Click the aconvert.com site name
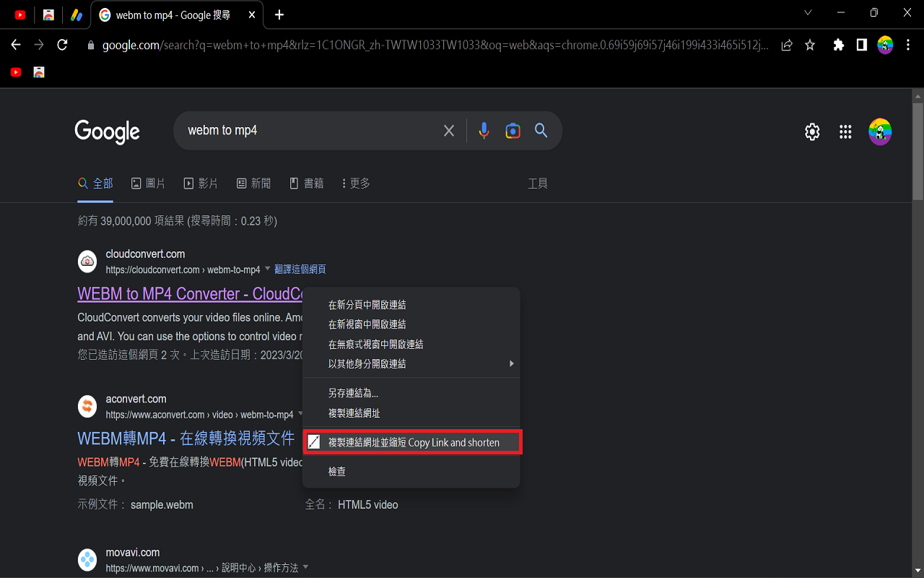924x578 pixels. pos(136,399)
